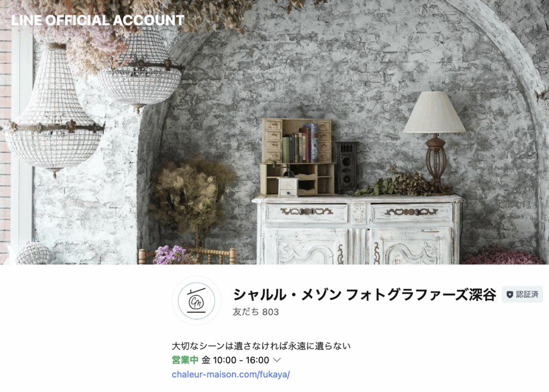Click the row of books in the cover photo
Screen dimensions: 549x392
pyautogui.click(x=300, y=144)
